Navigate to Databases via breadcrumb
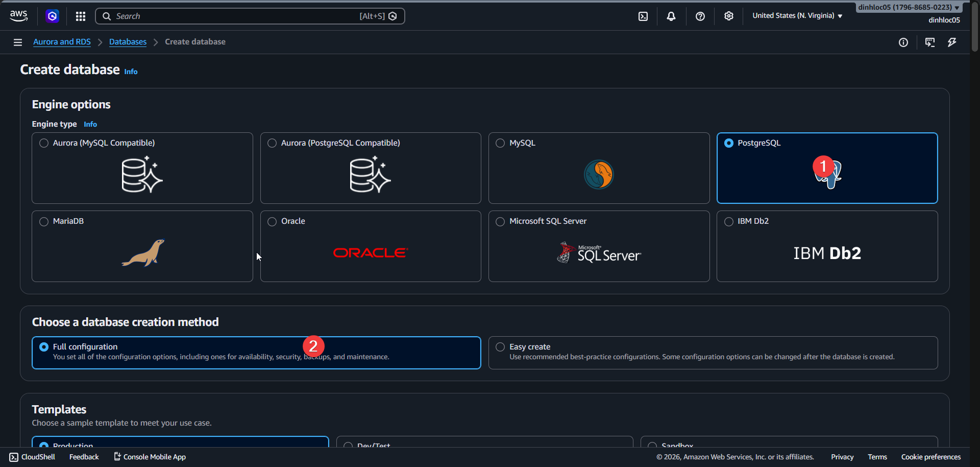 point(128,41)
